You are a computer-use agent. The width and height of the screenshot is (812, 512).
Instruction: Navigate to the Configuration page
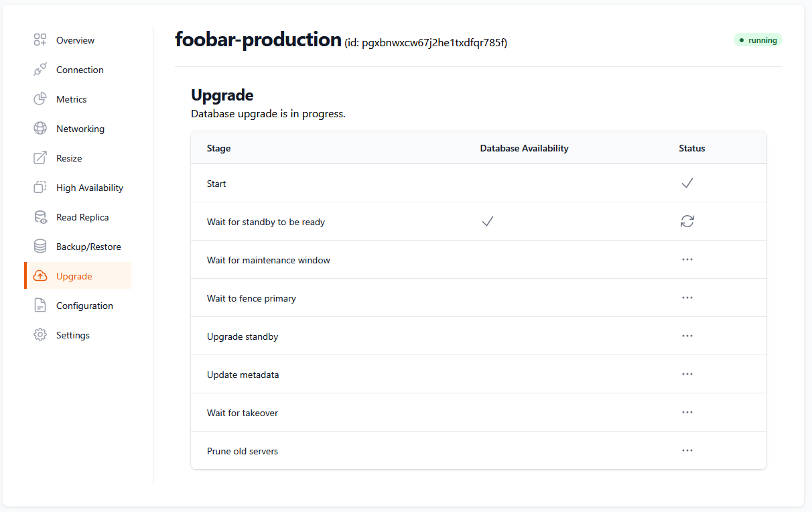click(84, 305)
